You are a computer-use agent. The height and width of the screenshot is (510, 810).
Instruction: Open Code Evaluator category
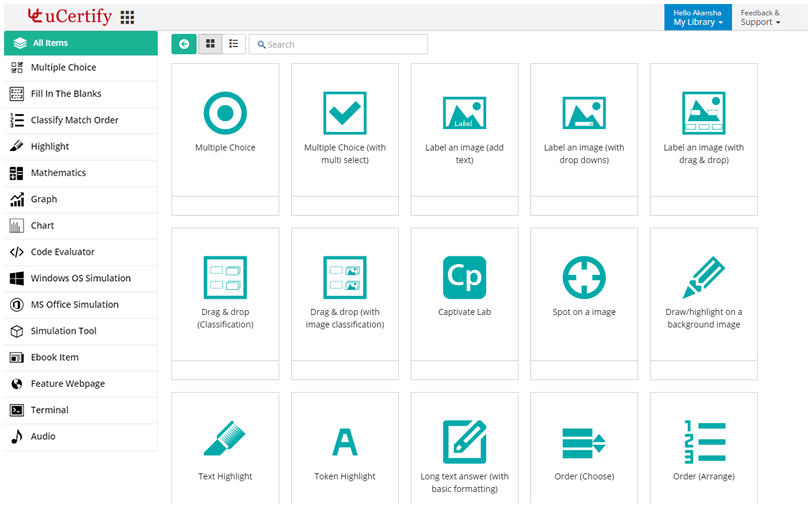(81, 252)
